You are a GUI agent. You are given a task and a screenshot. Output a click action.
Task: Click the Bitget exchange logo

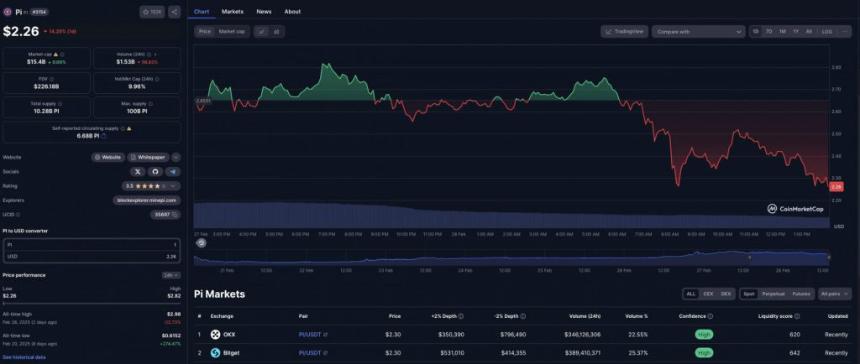coord(215,353)
